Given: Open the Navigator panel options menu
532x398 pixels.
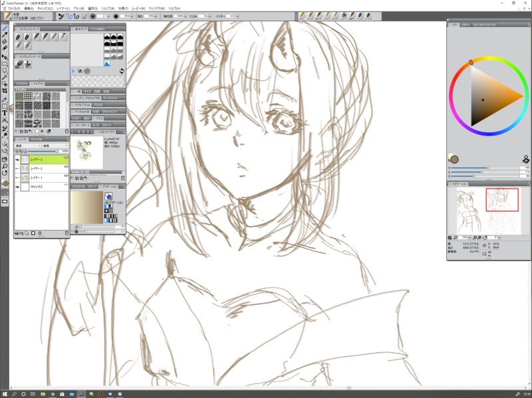Looking at the screenshot, I should click(529, 184).
